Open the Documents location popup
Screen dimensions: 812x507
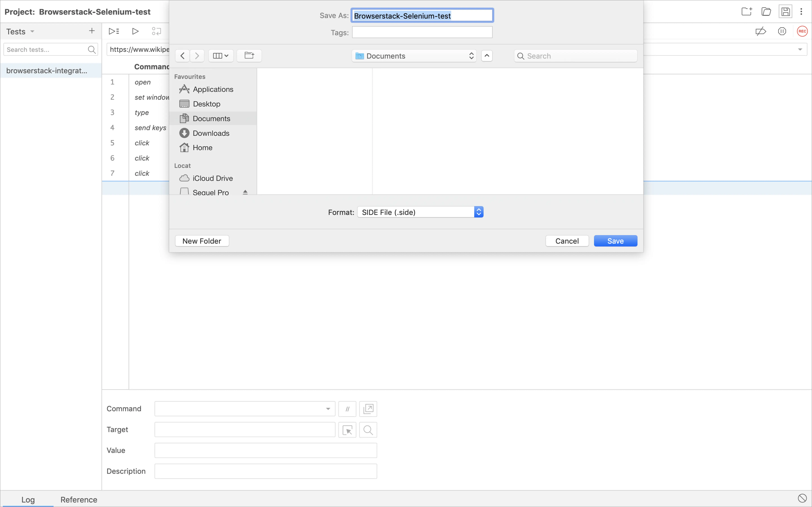(x=414, y=56)
